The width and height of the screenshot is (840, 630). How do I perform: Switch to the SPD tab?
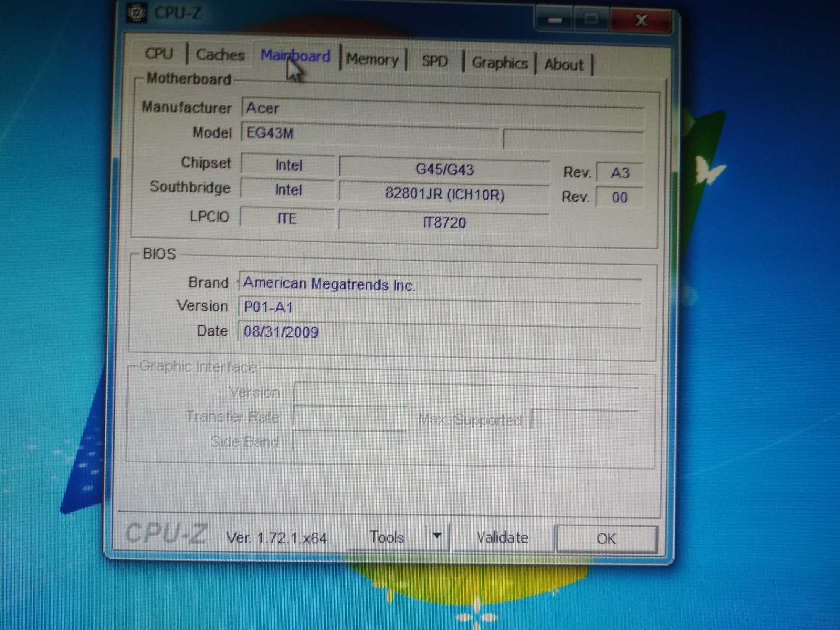point(434,62)
